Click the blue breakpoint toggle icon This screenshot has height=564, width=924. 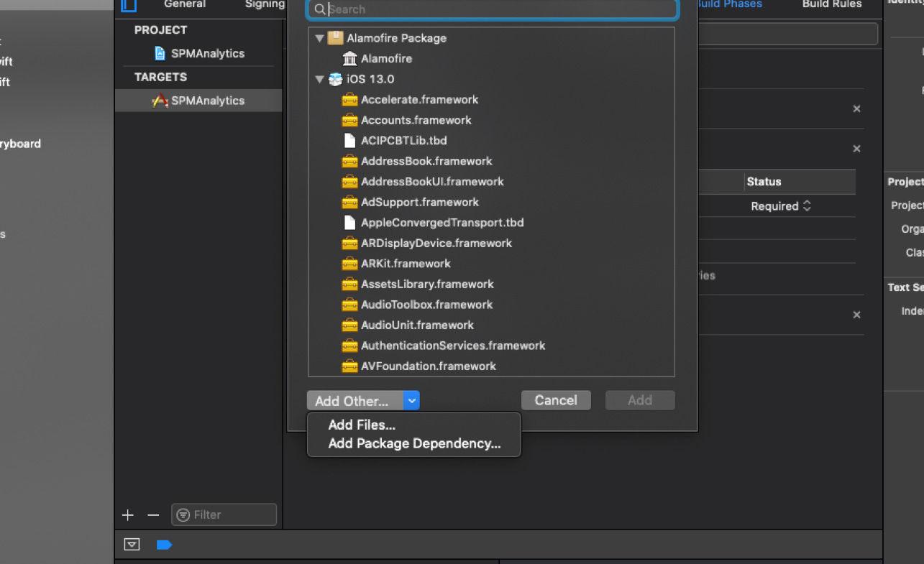(x=164, y=545)
